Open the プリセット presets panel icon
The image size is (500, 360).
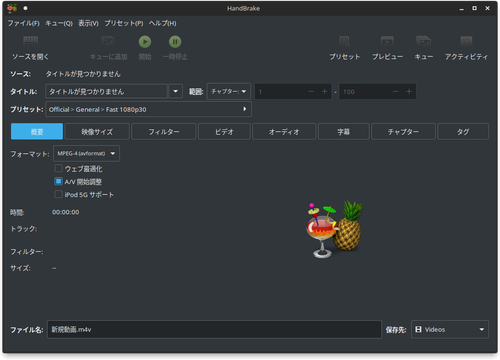click(x=344, y=41)
